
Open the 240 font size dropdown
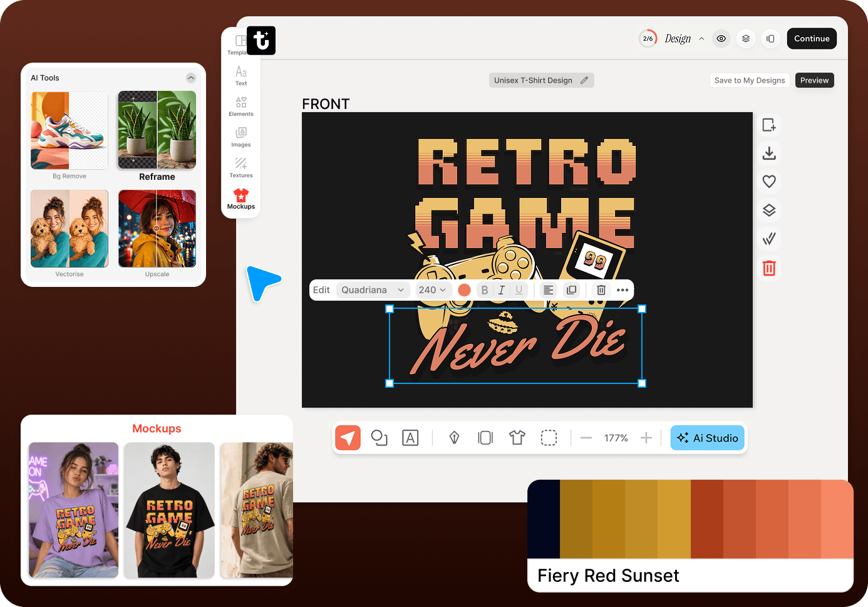[433, 290]
